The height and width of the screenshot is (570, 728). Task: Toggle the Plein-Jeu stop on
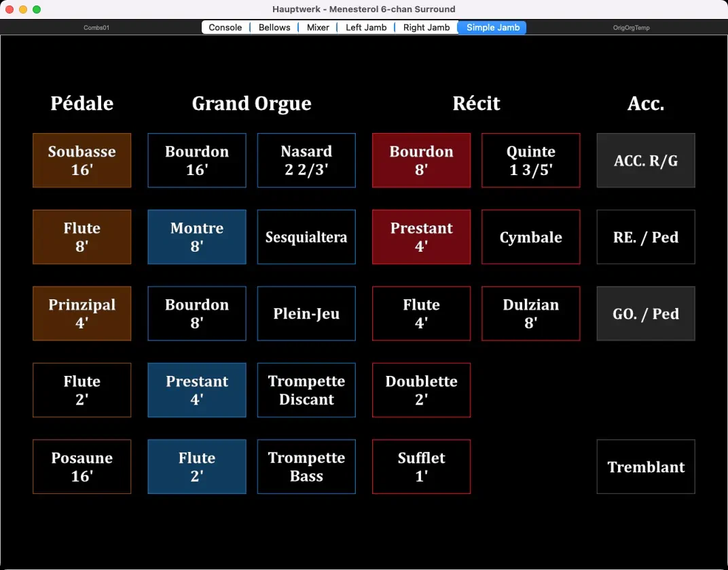(306, 313)
